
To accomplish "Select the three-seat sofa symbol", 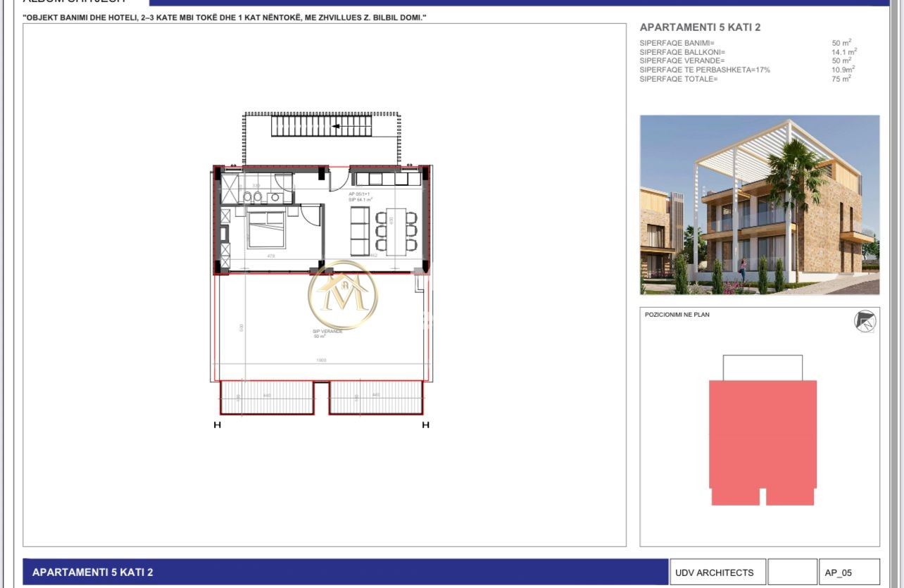I will tap(360, 230).
